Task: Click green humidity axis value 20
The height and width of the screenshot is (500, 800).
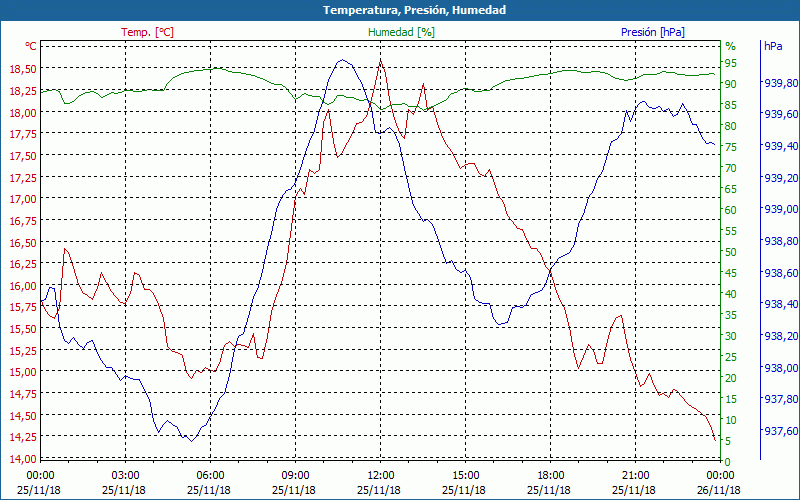Action: point(731,378)
